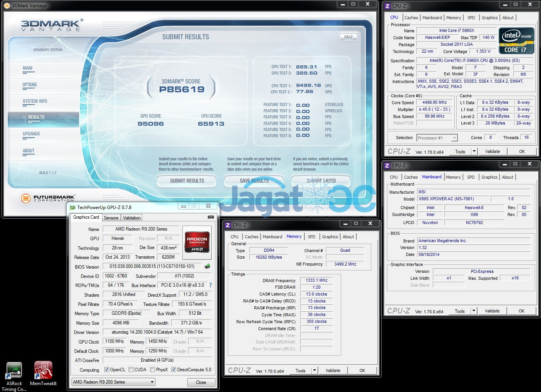Screen dimensions: 541x392
Task: Click the SUBMIT RESULTS button
Action: click(x=187, y=181)
